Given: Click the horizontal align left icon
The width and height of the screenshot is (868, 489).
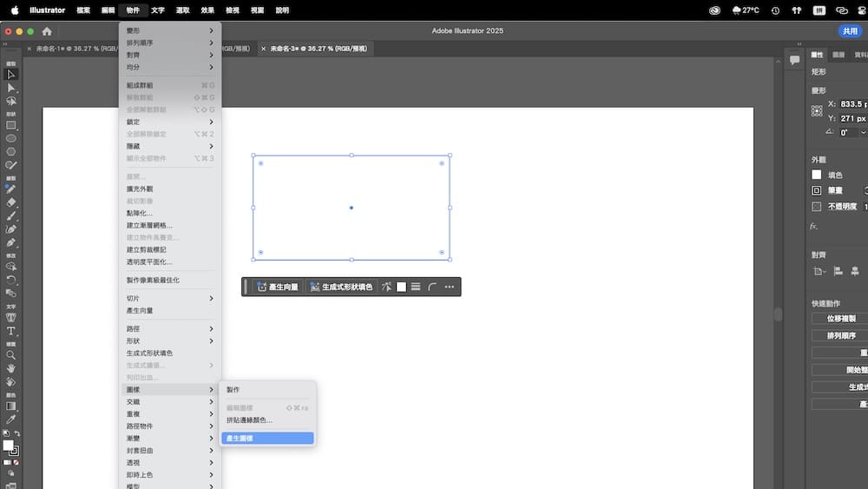Looking at the screenshot, I should [838, 271].
